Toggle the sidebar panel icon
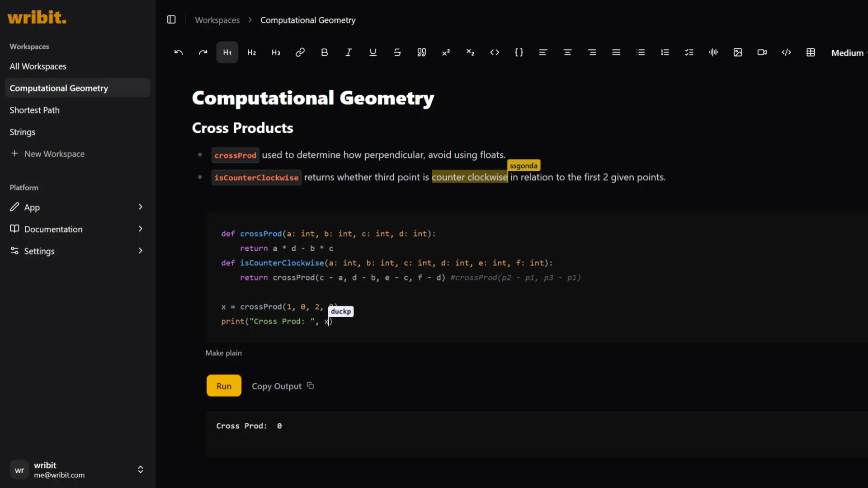This screenshot has width=868, height=488. pyautogui.click(x=171, y=20)
